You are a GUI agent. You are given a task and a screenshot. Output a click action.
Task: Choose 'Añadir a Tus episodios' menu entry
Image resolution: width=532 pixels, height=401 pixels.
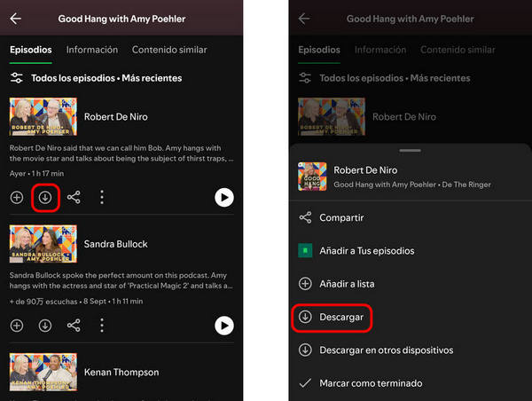[411, 250]
